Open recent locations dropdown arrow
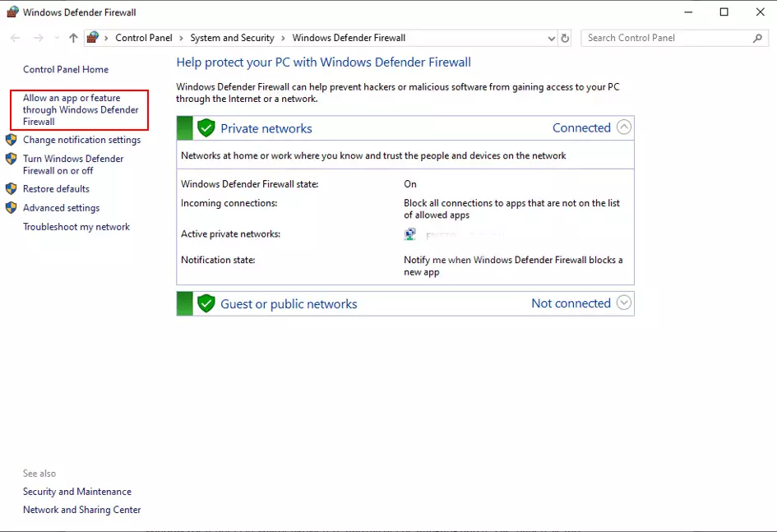The height and width of the screenshot is (532, 777). (57, 38)
